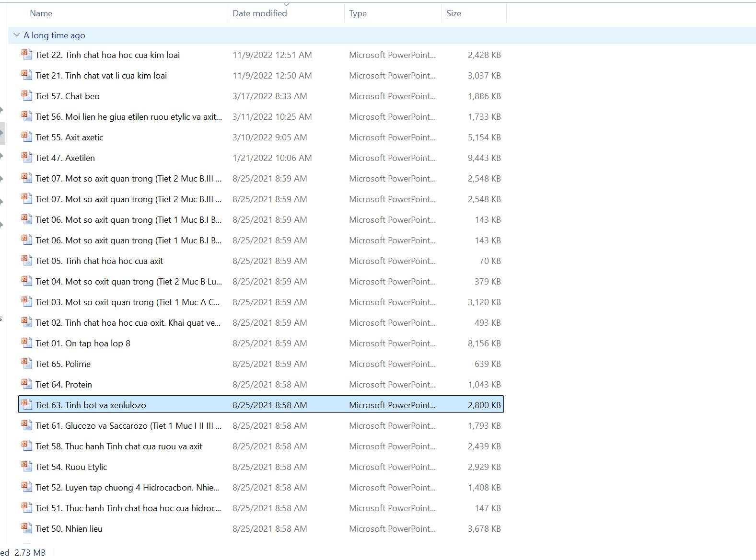Open the Date modified column dropdown arrow
Image resolution: width=756 pixels, height=560 pixels.
[286, 5]
